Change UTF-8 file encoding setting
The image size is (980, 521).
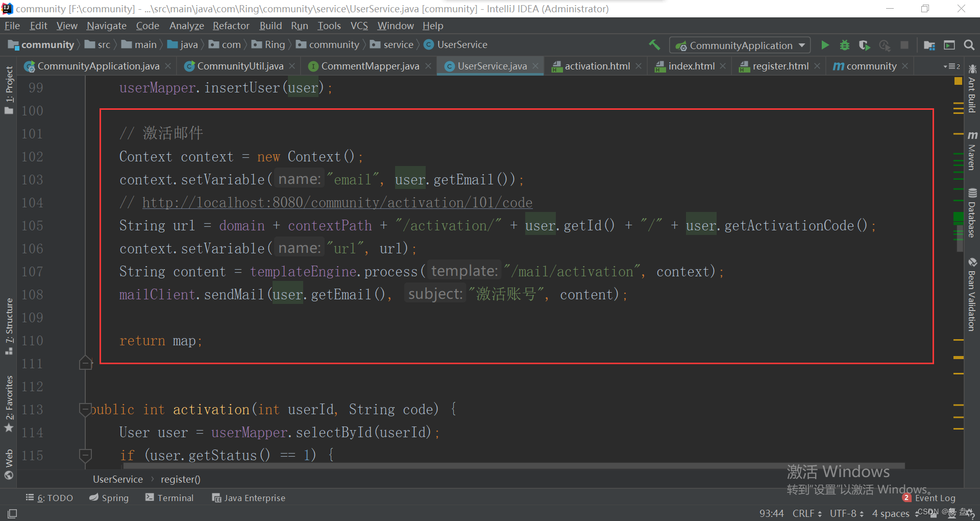tap(846, 513)
